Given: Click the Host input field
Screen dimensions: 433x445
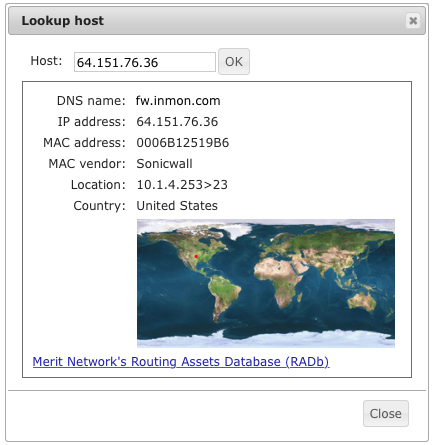Looking at the screenshot, I should click(x=145, y=62).
